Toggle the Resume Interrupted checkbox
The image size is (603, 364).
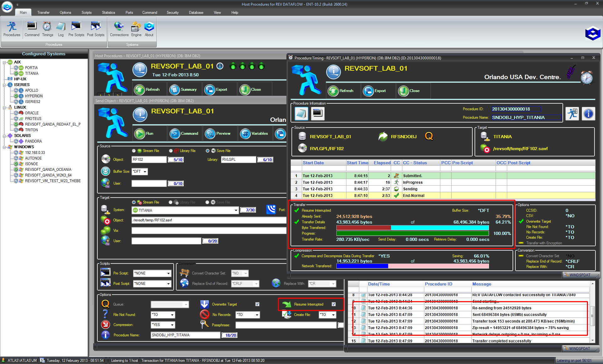click(x=334, y=304)
